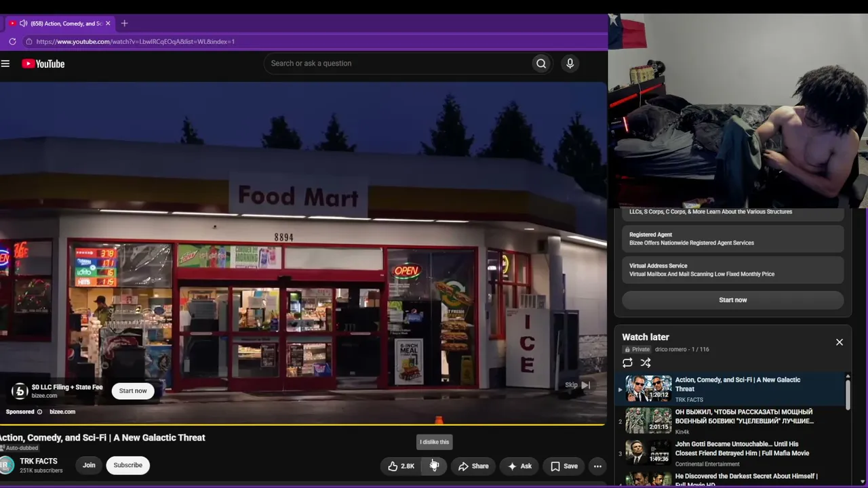Reload the page with the refresh icon

12,41
